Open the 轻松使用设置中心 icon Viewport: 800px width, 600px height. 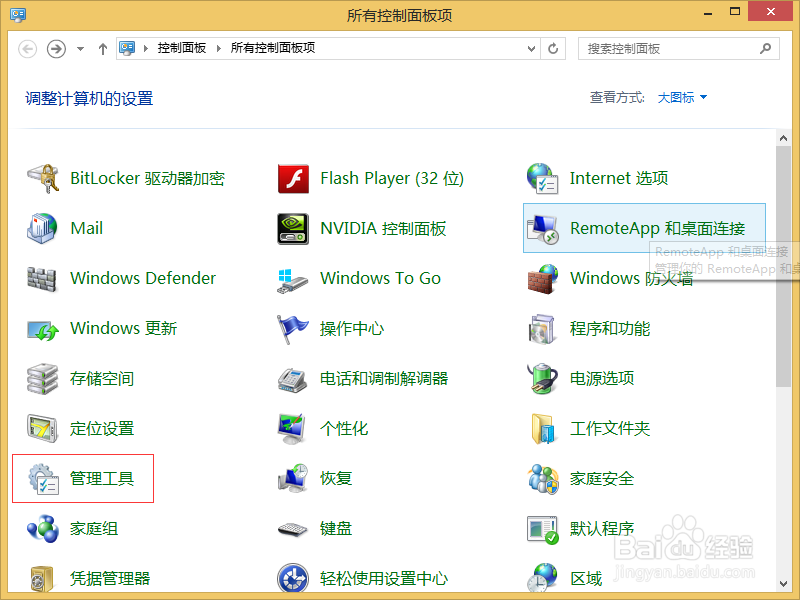click(x=293, y=579)
